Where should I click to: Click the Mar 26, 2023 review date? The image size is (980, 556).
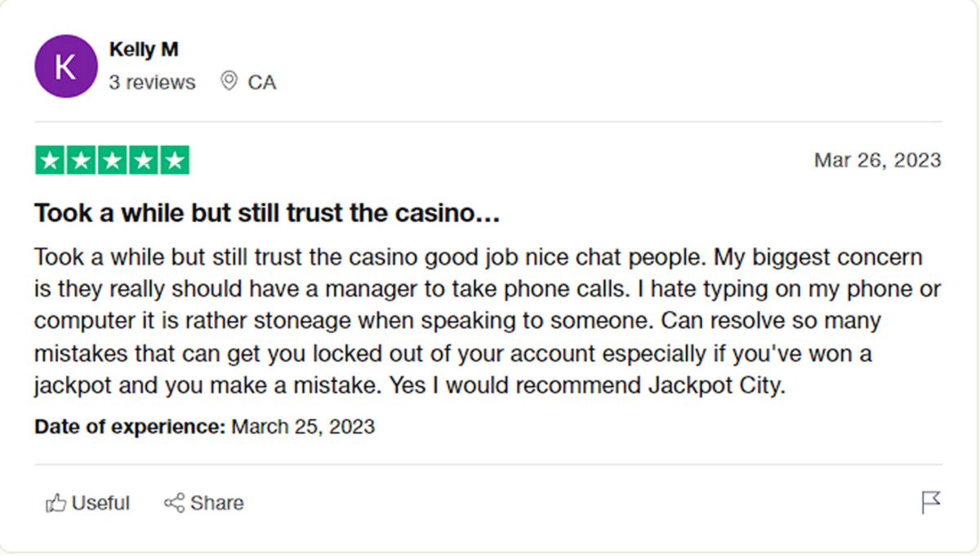click(877, 160)
